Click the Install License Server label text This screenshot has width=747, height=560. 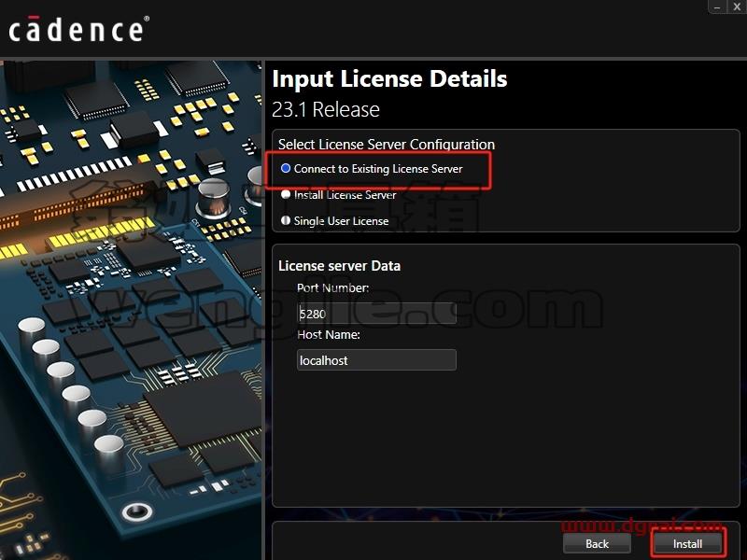click(345, 195)
